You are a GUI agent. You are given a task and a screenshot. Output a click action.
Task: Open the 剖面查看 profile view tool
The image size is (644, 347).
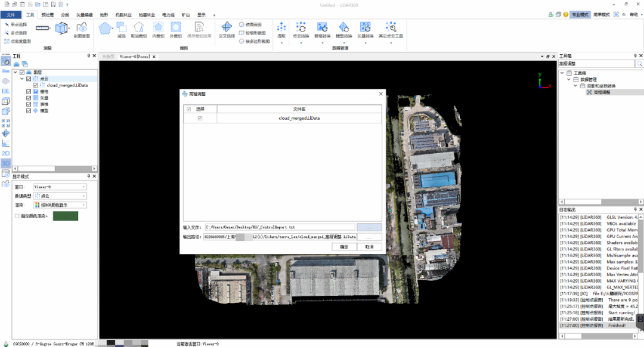82,30
